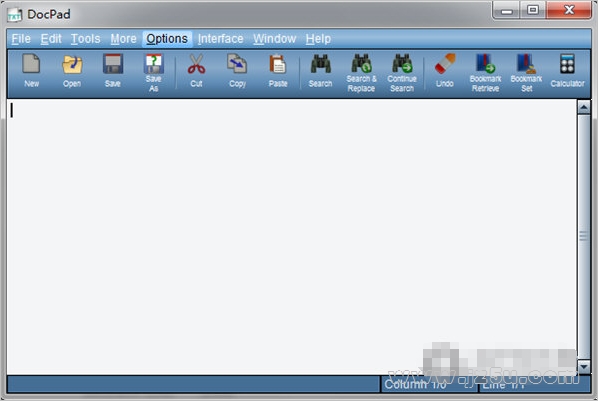Click the Column indicator in status bar
The height and width of the screenshot is (401, 598).
[x=429, y=384]
